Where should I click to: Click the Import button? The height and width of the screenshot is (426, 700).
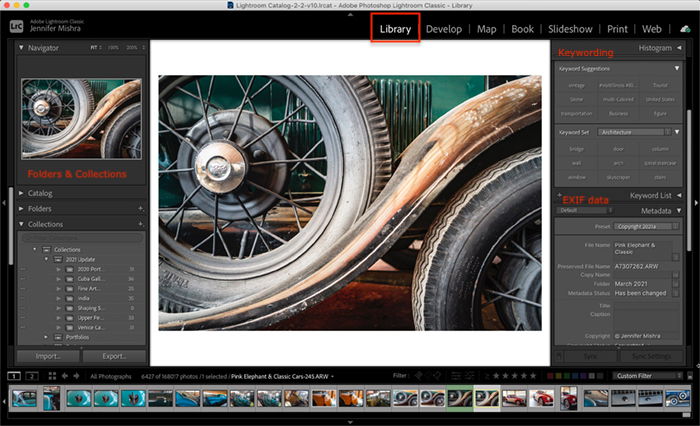48,356
